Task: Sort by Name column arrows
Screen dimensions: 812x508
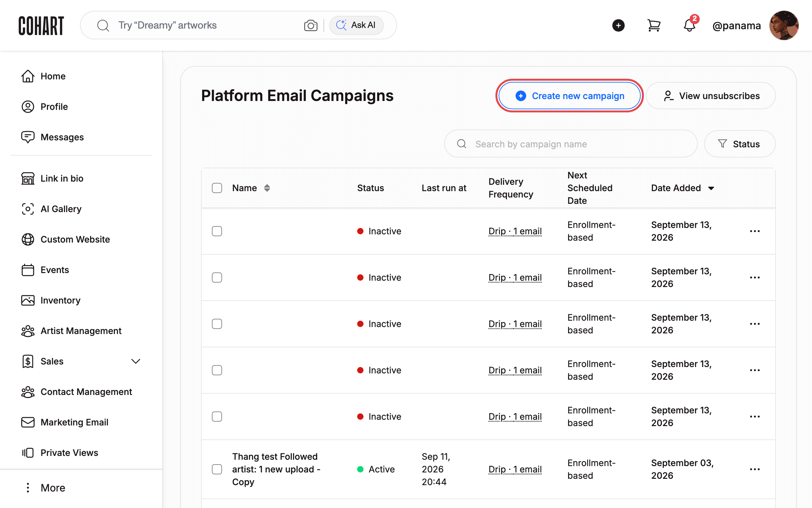Action: [267, 188]
